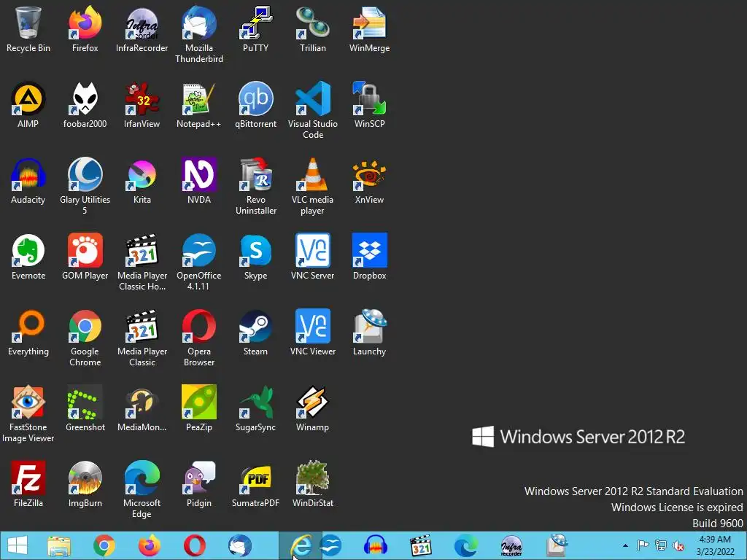The height and width of the screenshot is (560, 747).
Task: Select the Notepad++ desktop shortcut
Action: (x=198, y=105)
